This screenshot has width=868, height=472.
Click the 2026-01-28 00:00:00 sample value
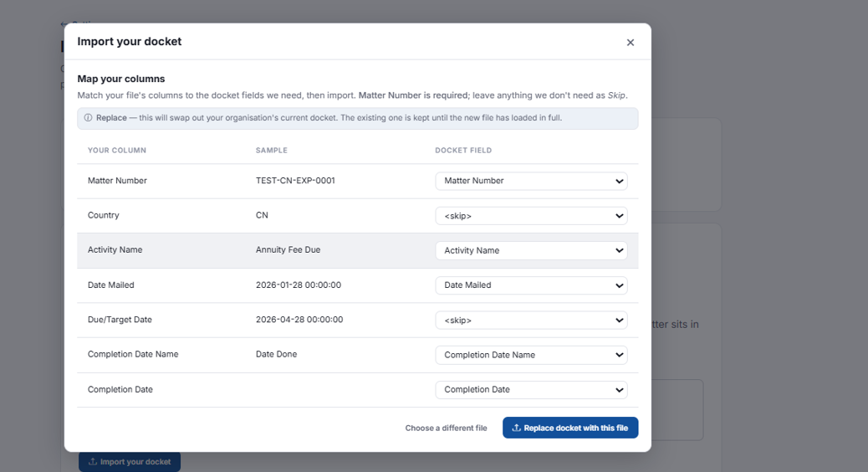pyautogui.click(x=299, y=285)
